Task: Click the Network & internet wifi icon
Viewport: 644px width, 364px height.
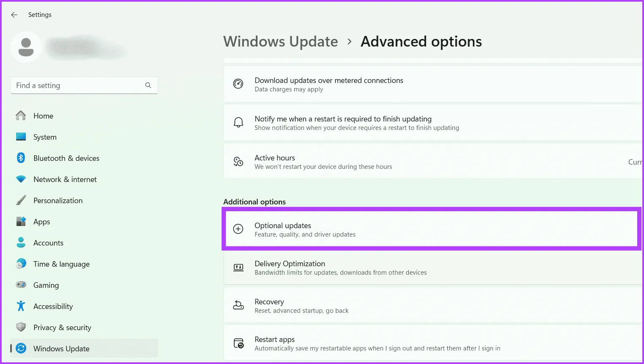Action: point(21,179)
